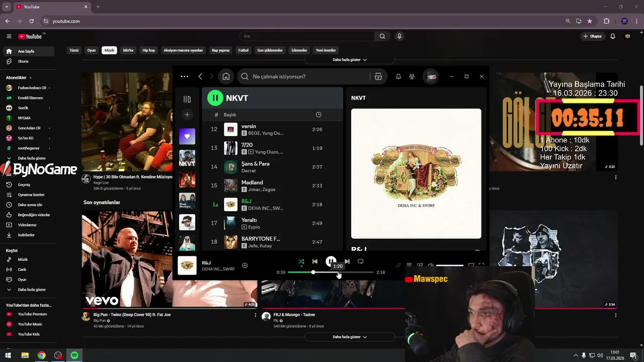Select 'Mix'ler' filter chip

pos(128,50)
